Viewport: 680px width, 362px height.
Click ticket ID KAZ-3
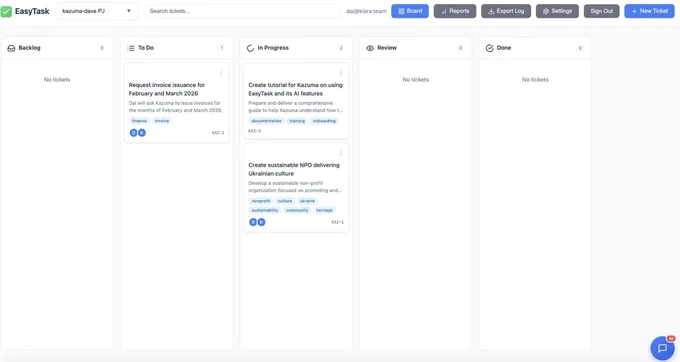pyautogui.click(x=255, y=131)
